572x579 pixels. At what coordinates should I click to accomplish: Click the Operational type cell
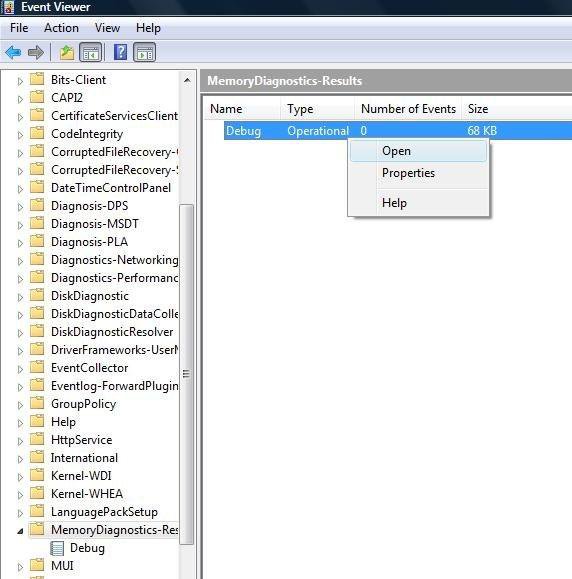[318, 130]
